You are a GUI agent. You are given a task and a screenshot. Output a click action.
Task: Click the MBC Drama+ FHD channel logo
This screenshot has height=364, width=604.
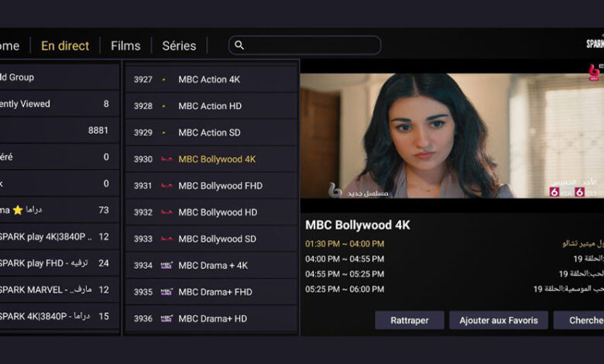pyautogui.click(x=166, y=292)
